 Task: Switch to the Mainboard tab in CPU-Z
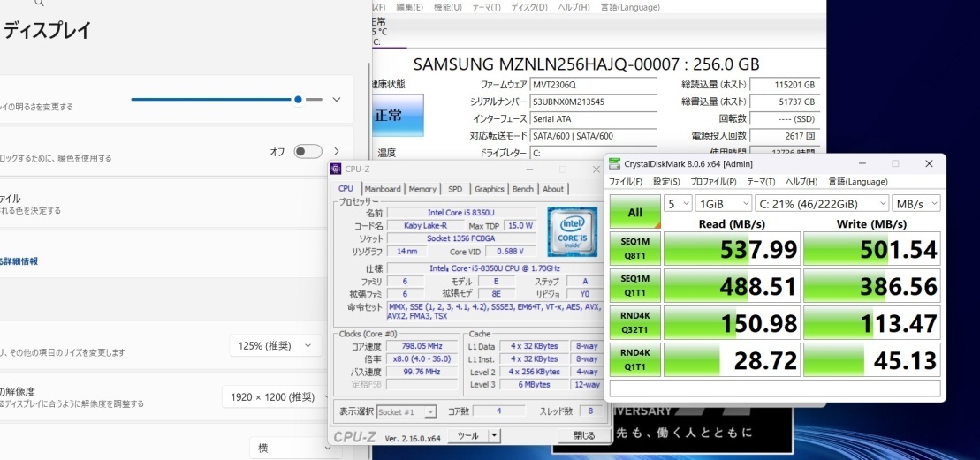click(x=382, y=189)
